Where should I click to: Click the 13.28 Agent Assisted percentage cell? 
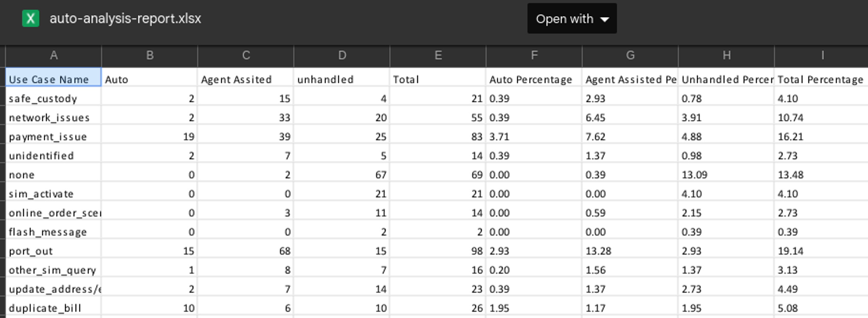click(630, 251)
